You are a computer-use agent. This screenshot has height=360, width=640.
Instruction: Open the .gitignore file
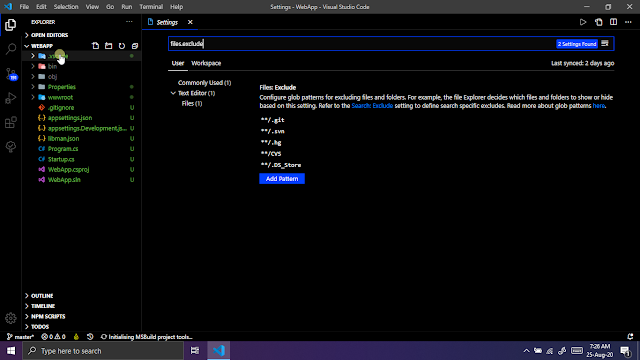click(x=61, y=107)
